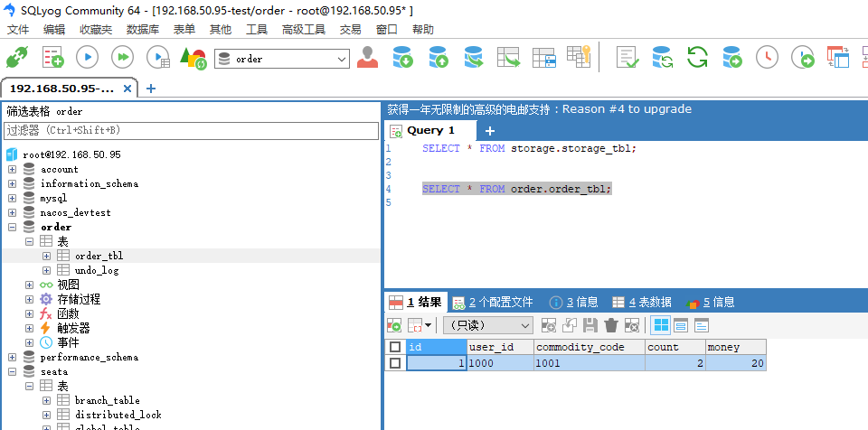This screenshot has width=868, height=430.
Task: Open the Schema Designer table grid icon
Action: click(543, 58)
